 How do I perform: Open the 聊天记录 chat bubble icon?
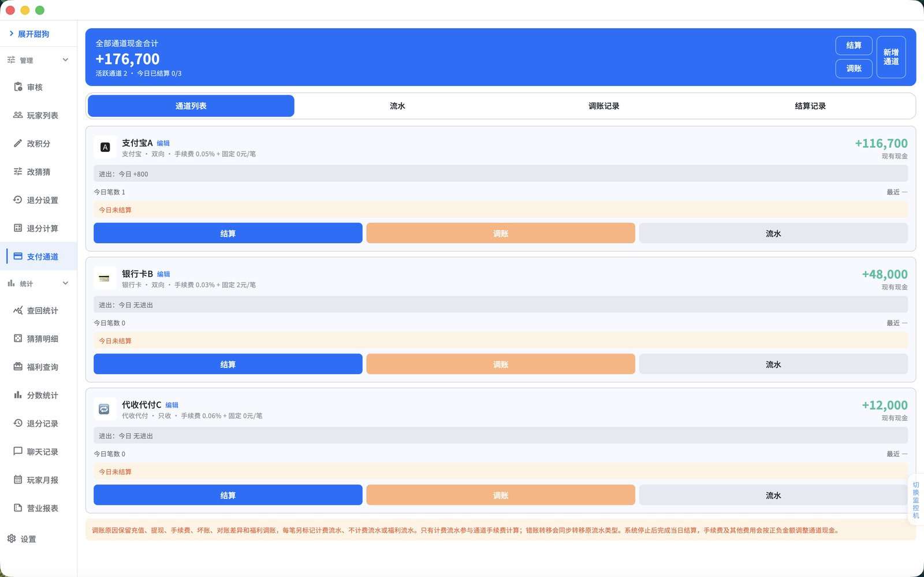pos(18,452)
